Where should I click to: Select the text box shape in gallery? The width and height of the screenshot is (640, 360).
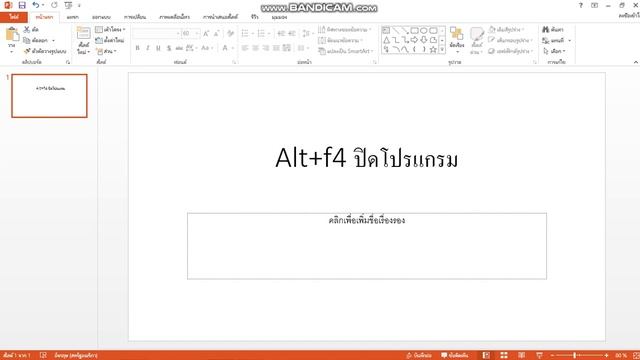click(x=386, y=31)
